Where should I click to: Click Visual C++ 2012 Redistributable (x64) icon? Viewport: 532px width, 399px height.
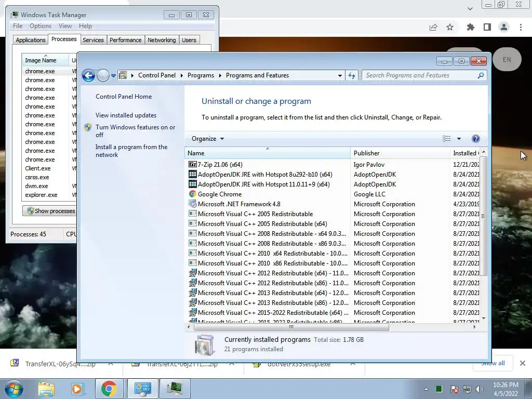[192, 273]
